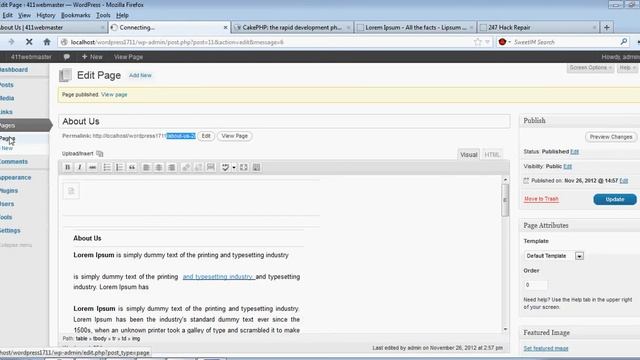Click the Firefox stop loading button
The height and width of the screenshot is (360, 640).
tap(29, 42)
